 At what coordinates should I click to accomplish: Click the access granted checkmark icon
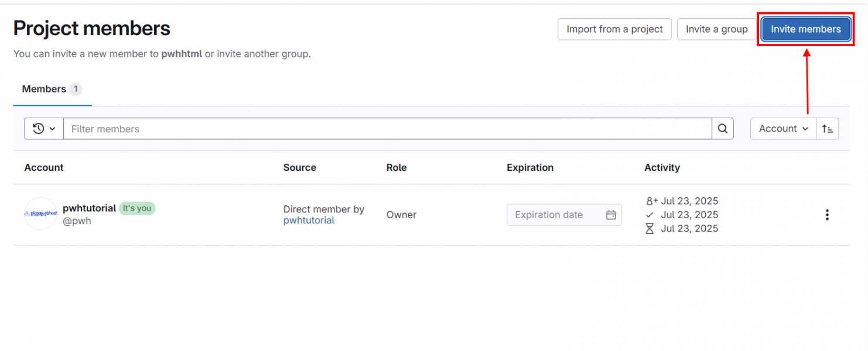(x=650, y=215)
